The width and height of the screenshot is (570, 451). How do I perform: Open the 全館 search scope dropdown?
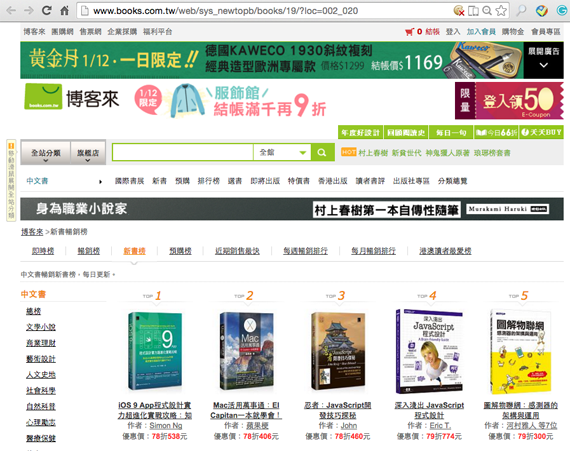pos(282,152)
